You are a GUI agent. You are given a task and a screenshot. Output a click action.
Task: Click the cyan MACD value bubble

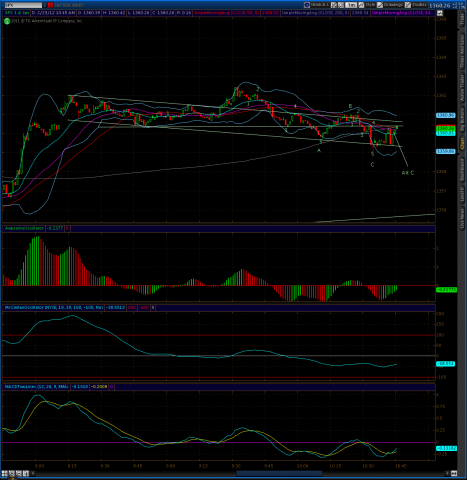[446, 448]
